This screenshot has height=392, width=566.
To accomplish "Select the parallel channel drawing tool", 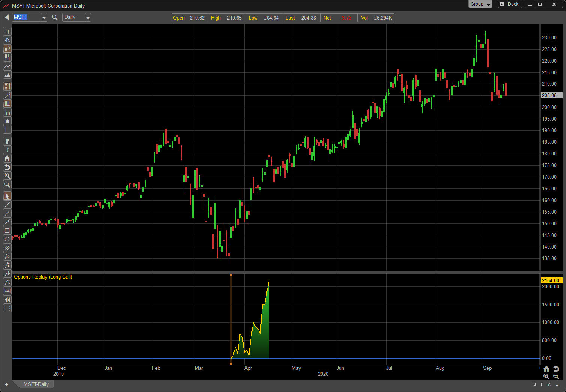I will pyautogui.click(x=7, y=248).
